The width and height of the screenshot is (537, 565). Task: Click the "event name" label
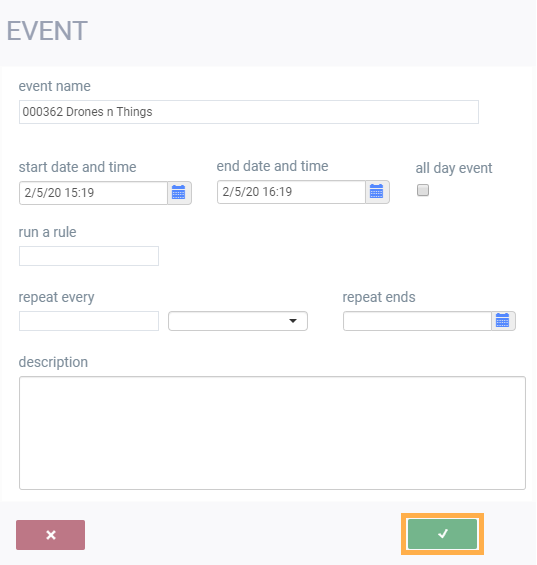(x=54, y=86)
